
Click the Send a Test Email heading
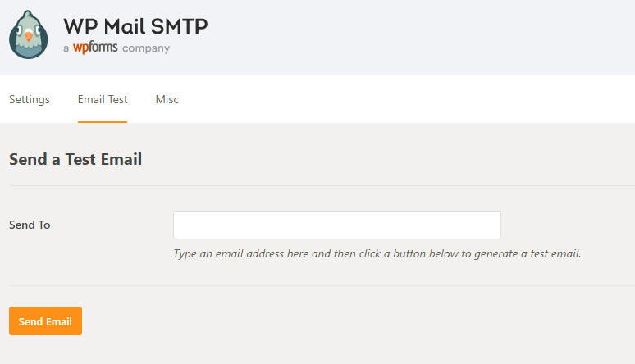click(x=75, y=159)
